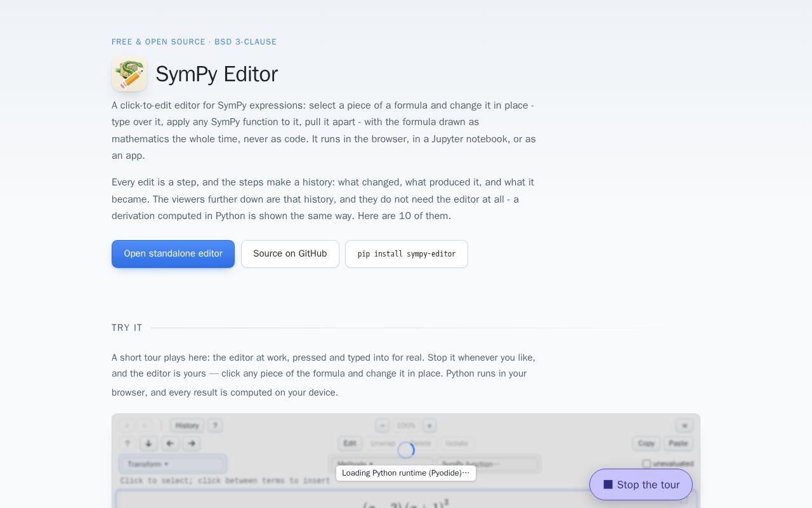Toggle the unevaluated checkbox
Image resolution: width=812 pixels, height=508 pixels.
click(x=646, y=464)
